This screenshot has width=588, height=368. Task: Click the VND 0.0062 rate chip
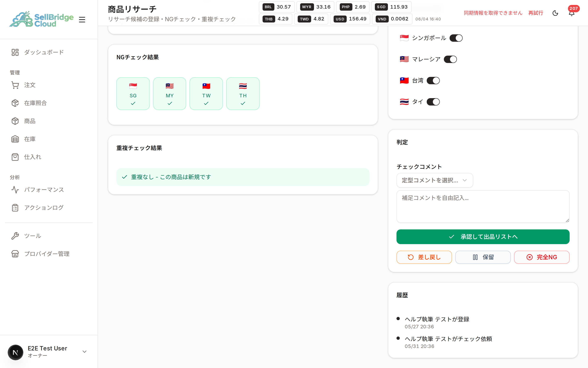pos(392,19)
